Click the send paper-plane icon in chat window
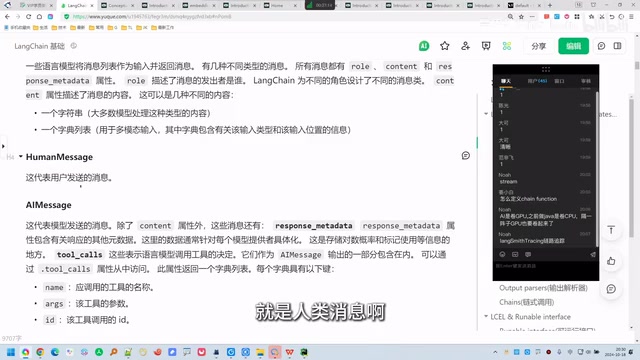Image resolution: width=640 pixels, height=360 pixels. tap(593, 254)
